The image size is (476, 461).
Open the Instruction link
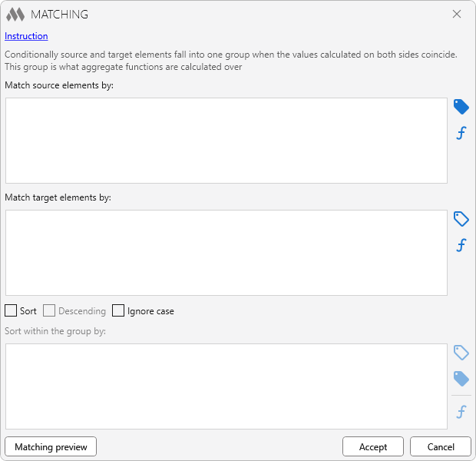click(26, 36)
